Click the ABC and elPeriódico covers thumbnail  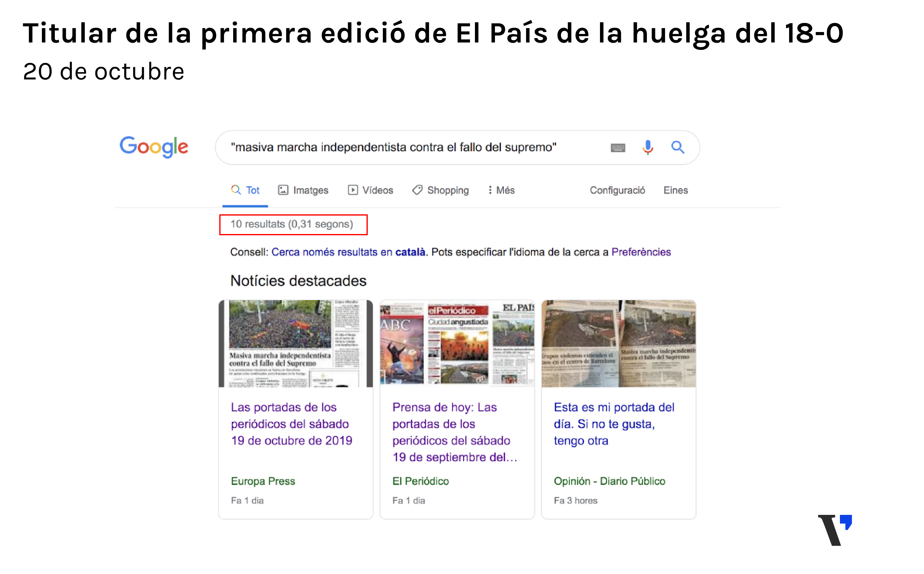pos(457,344)
